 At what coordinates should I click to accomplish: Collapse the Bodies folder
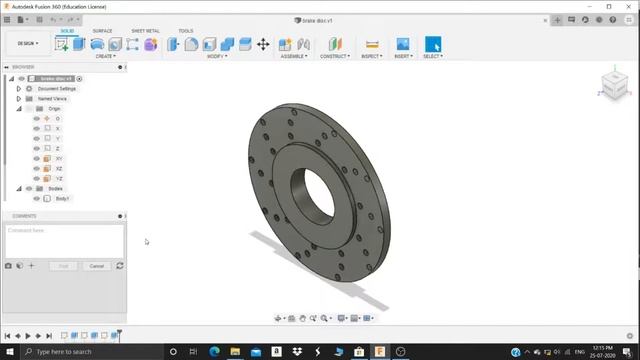(x=19, y=189)
